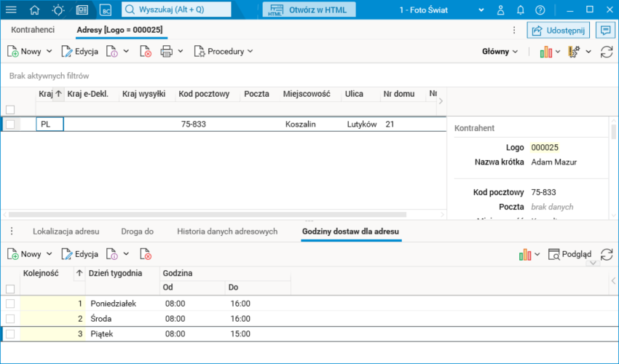Expand the upper chart icon dropdown arrow
This screenshot has height=364, width=619.
(557, 52)
